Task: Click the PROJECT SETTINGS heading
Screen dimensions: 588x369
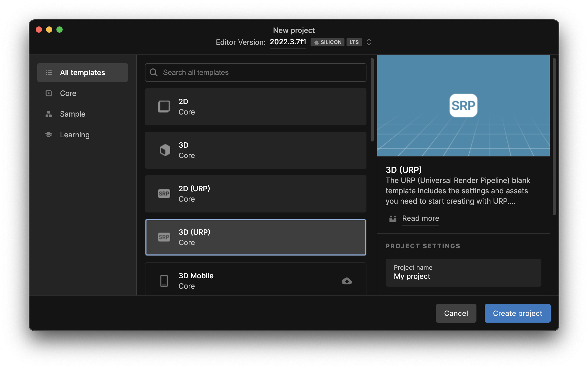Action: [x=423, y=246]
